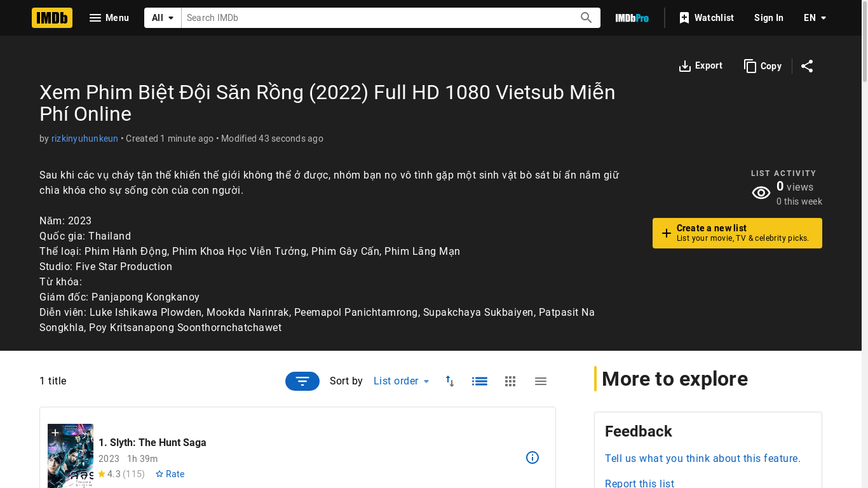
Task: Click the 'More to explore' heading
Action: click(675, 379)
